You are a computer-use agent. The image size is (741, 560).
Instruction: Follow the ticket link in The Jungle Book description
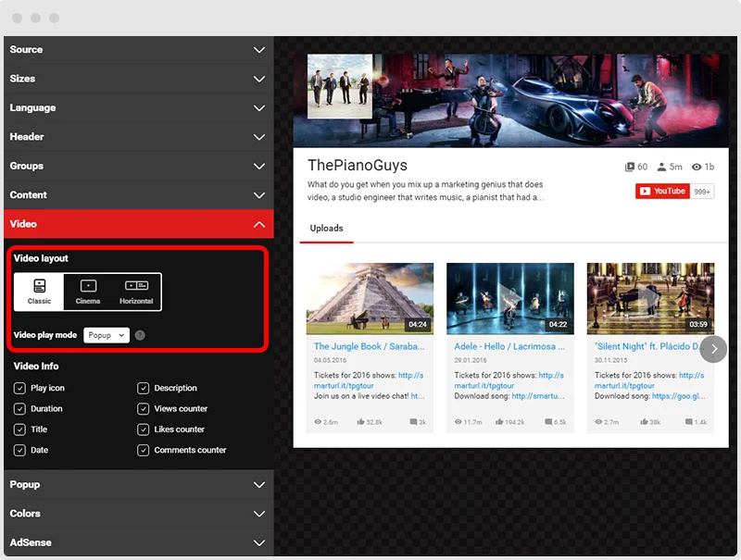[x=369, y=380]
